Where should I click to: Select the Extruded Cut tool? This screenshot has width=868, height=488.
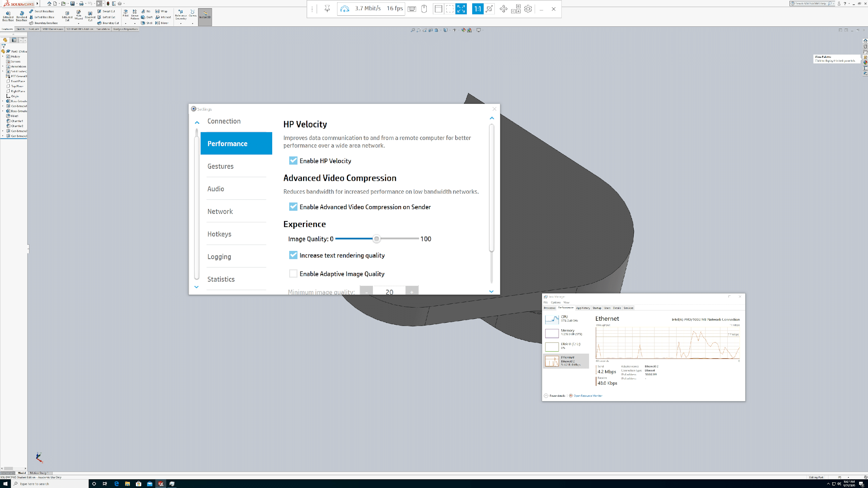[67, 16]
